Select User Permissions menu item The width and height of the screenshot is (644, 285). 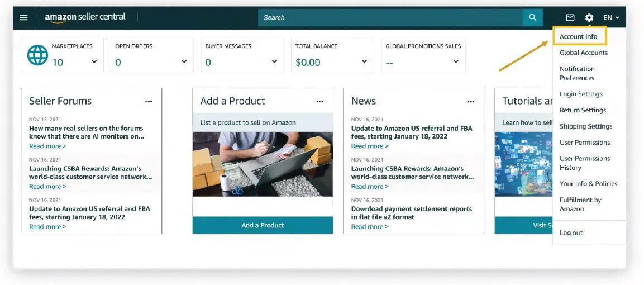click(585, 142)
